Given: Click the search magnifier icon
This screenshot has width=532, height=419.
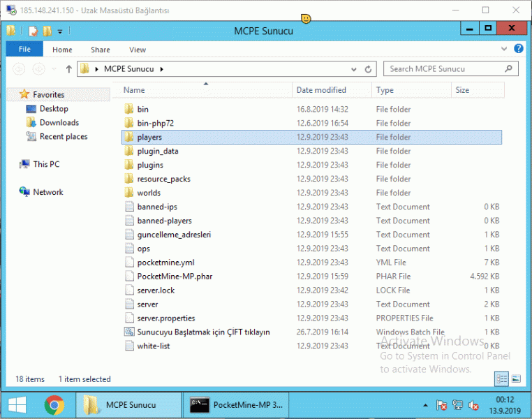Looking at the screenshot, I should coord(508,69).
